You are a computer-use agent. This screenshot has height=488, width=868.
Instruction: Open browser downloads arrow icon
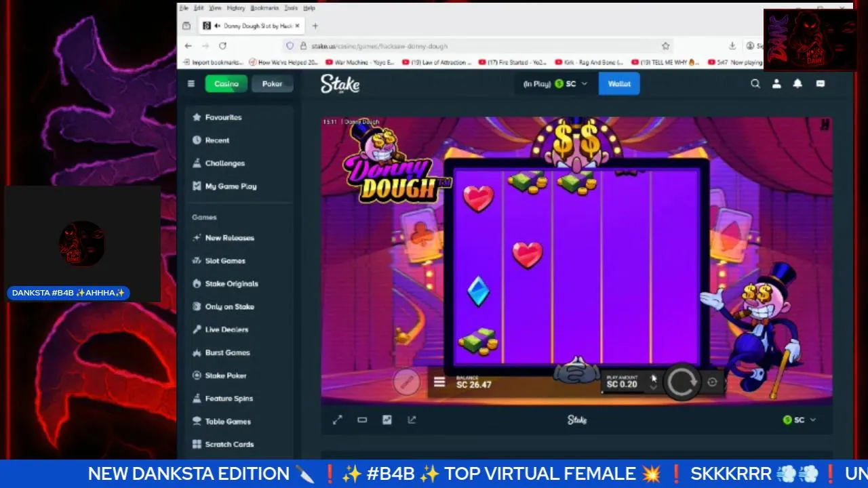[x=732, y=45]
